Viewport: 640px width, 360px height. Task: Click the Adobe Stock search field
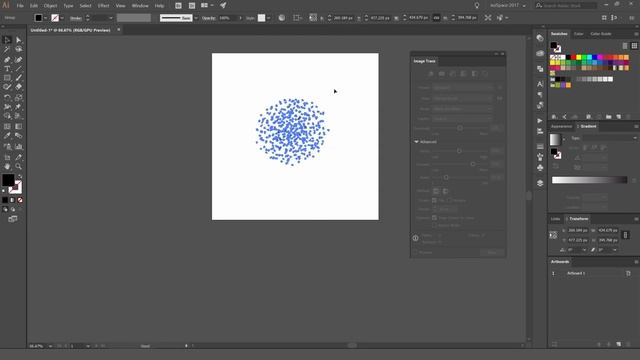(x=566, y=5)
